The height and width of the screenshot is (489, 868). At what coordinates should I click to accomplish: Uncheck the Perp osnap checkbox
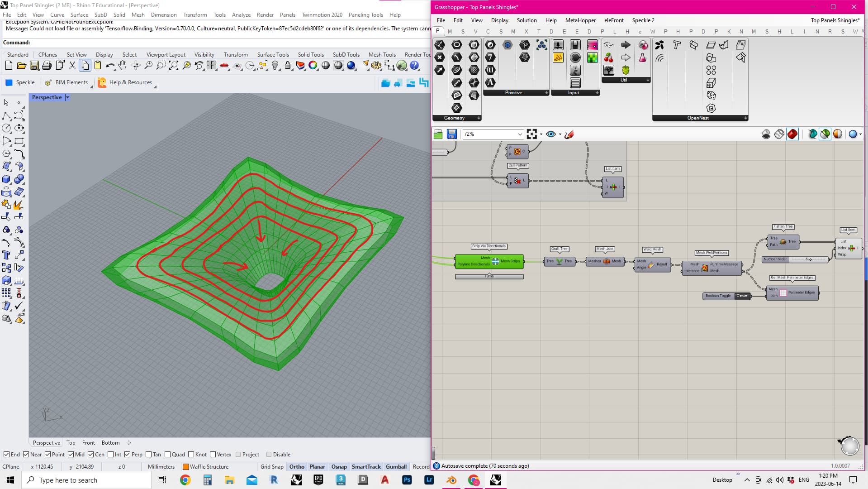(x=127, y=455)
